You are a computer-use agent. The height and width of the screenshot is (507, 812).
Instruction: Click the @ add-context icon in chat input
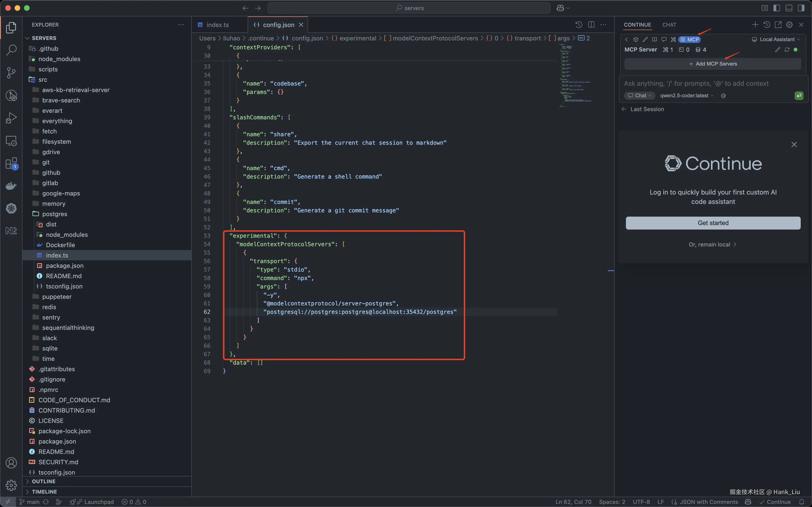tap(723, 96)
